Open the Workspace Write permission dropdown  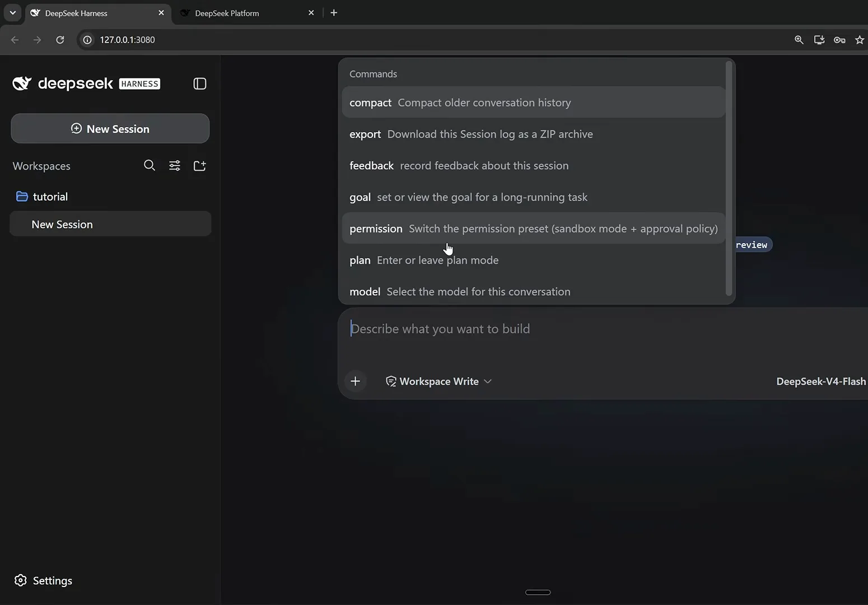pyautogui.click(x=438, y=381)
